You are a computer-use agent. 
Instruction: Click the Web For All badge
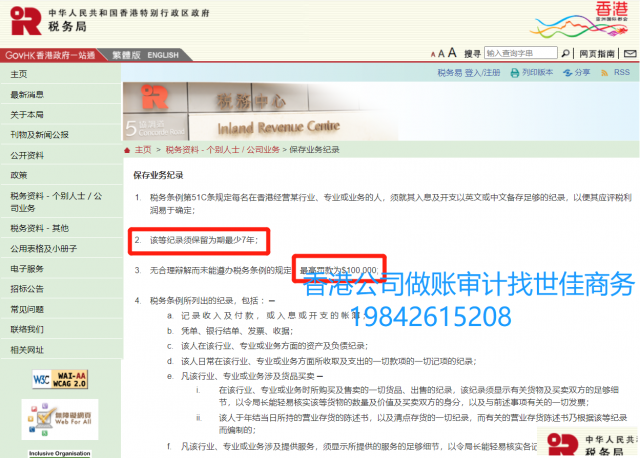coord(60,419)
